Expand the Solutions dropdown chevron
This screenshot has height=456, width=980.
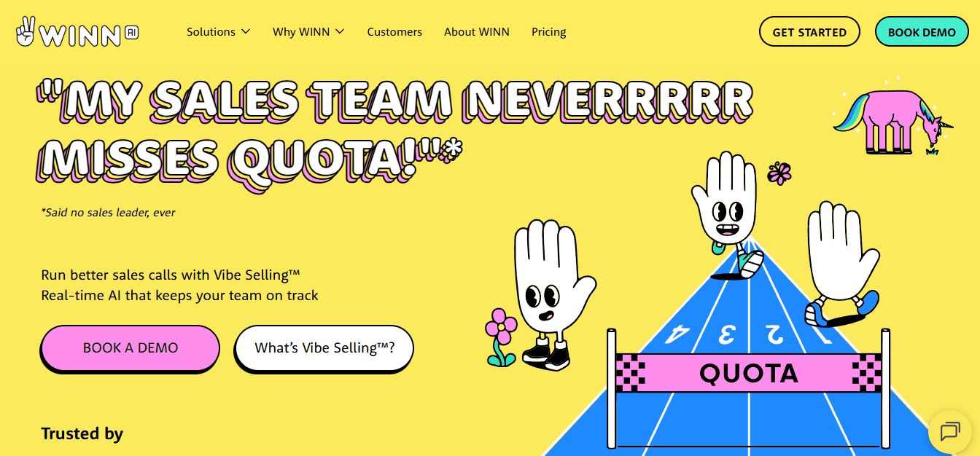click(246, 31)
